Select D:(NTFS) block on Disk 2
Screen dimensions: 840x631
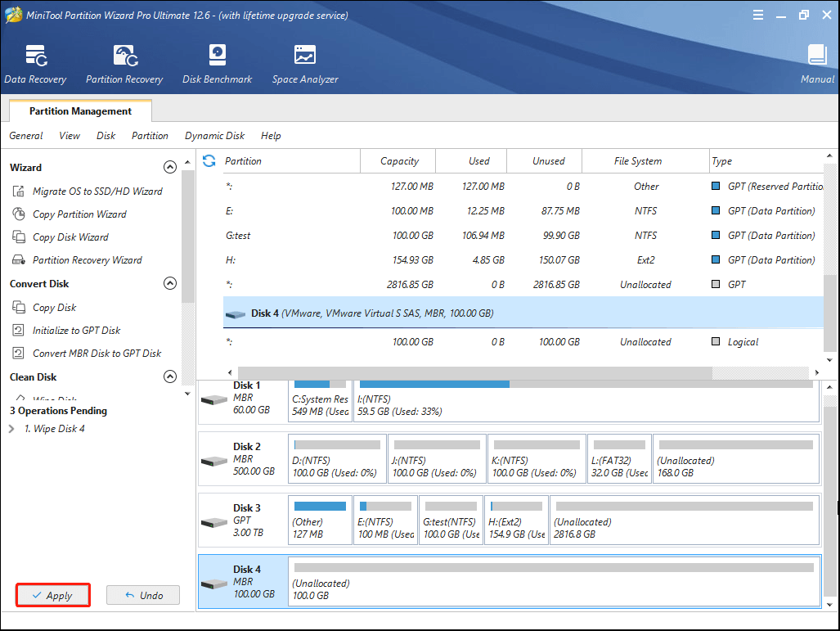[x=337, y=459]
